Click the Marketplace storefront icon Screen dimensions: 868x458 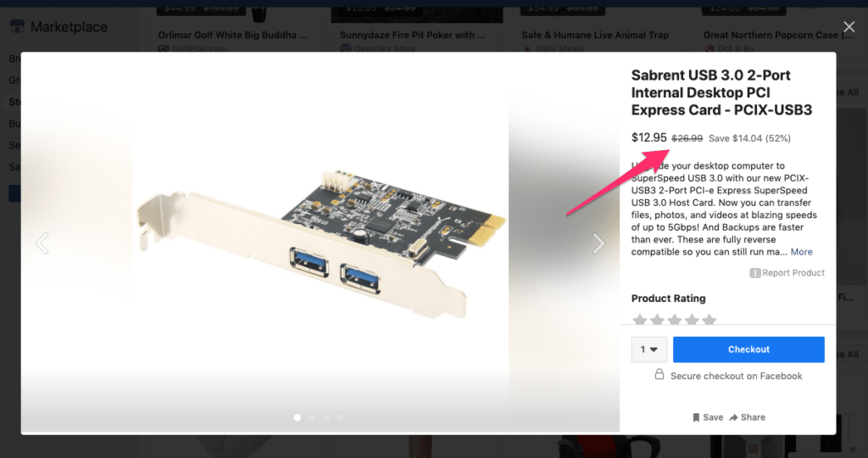[x=17, y=27]
